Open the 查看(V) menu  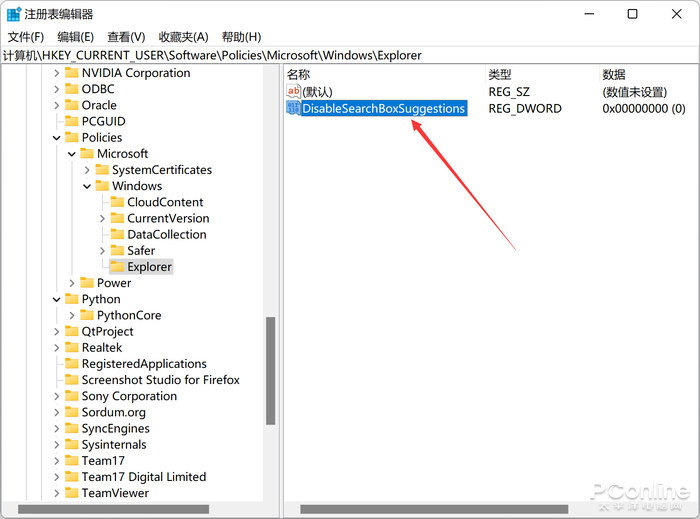tap(126, 37)
